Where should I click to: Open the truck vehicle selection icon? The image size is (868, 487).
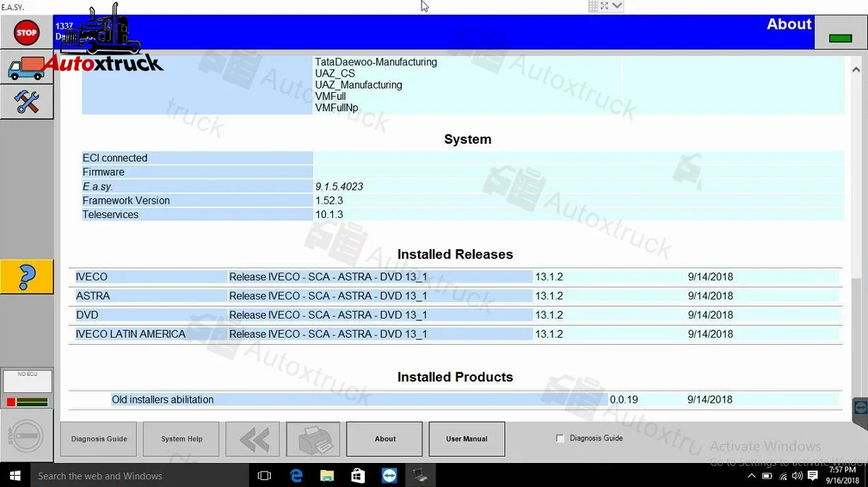(26, 69)
